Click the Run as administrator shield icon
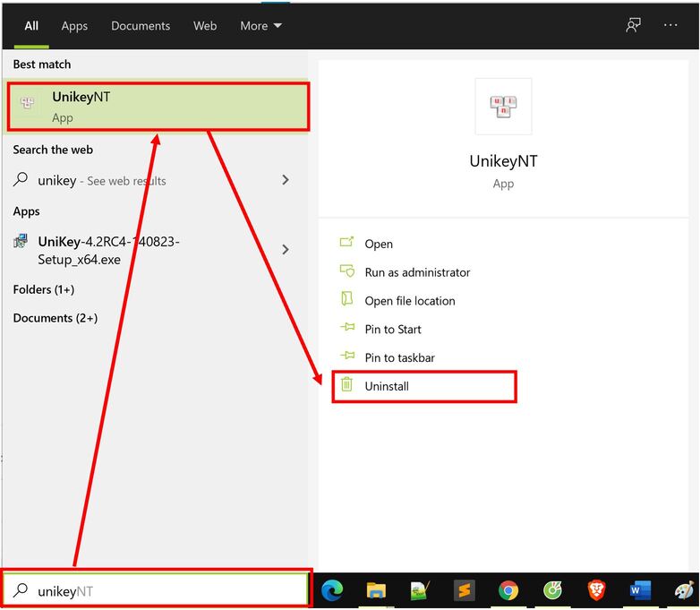 point(347,271)
